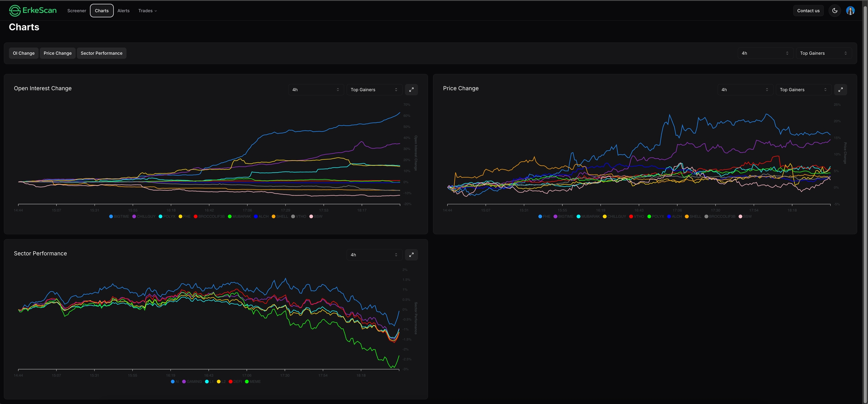This screenshot has height=404, width=868.
Task: Click the ErkeScan logo icon
Action: click(15, 11)
